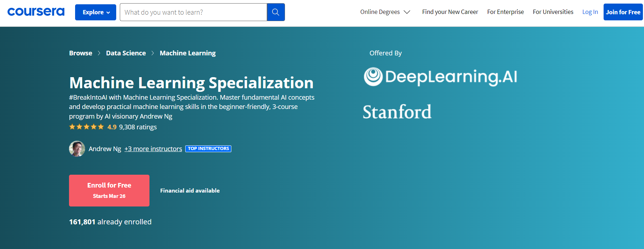Click the 9,308 ratings text
Screen dimensions: 644x249
(138, 127)
